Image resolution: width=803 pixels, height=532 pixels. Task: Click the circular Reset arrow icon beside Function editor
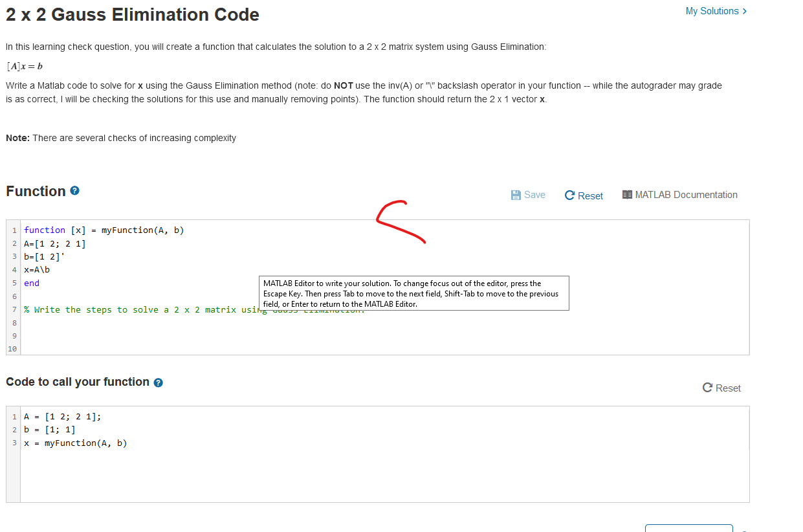(x=569, y=195)
